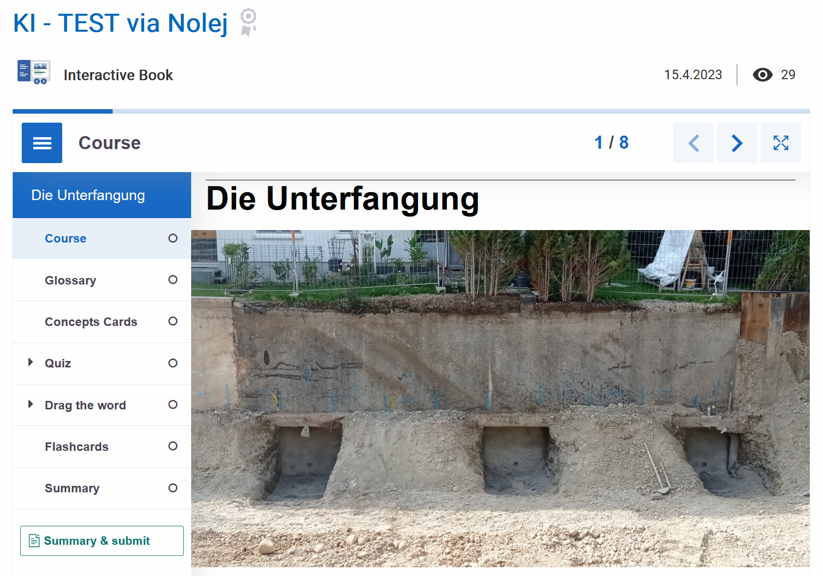The height and width of the screenshot is (576, 823).
Task: Collapse the Die Unterfangung chapter header
Action: pyautogui.click(x=102, y=195)
